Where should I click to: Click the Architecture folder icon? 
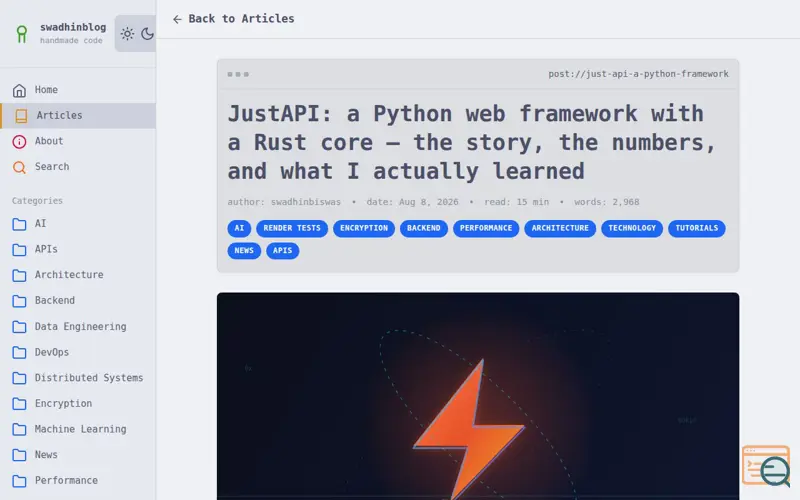pos(19,275)
